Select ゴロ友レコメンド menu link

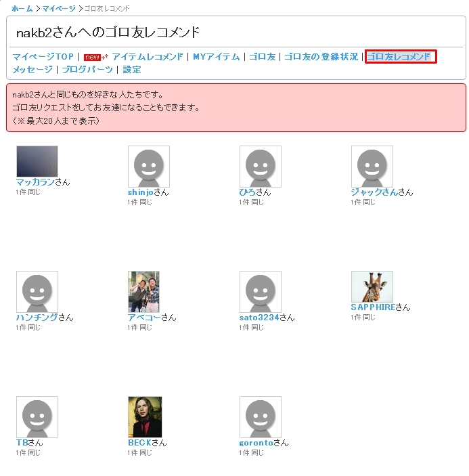click(x=399, y=57)
